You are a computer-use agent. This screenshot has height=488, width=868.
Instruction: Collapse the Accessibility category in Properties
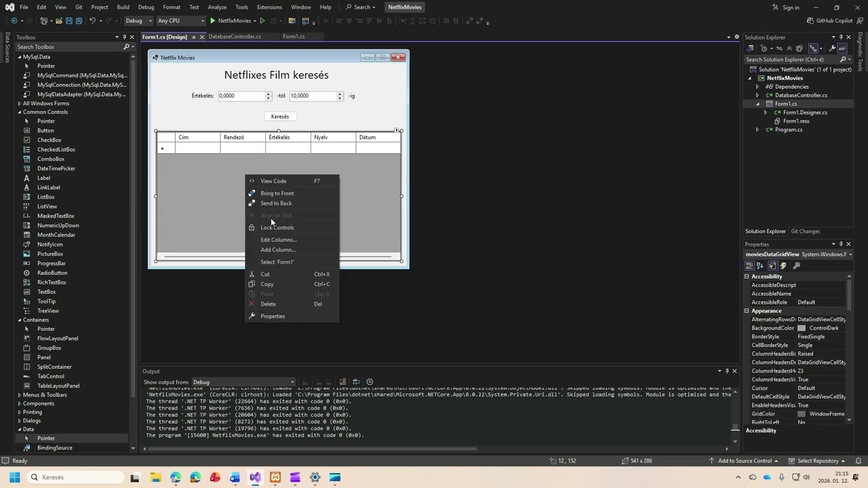click(747, 277)
